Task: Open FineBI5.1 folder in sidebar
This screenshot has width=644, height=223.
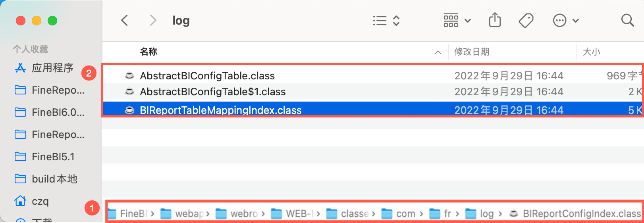Action: (x=53, y=157)
